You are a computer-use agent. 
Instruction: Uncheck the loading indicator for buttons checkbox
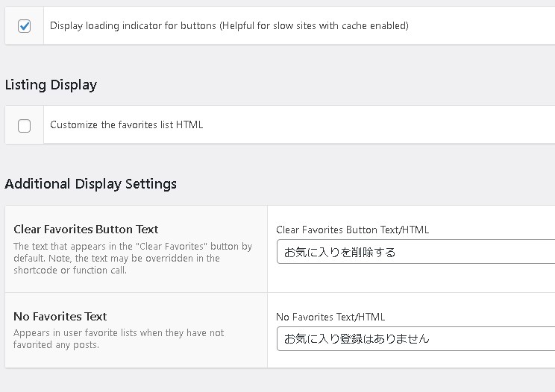click(25, 26)
